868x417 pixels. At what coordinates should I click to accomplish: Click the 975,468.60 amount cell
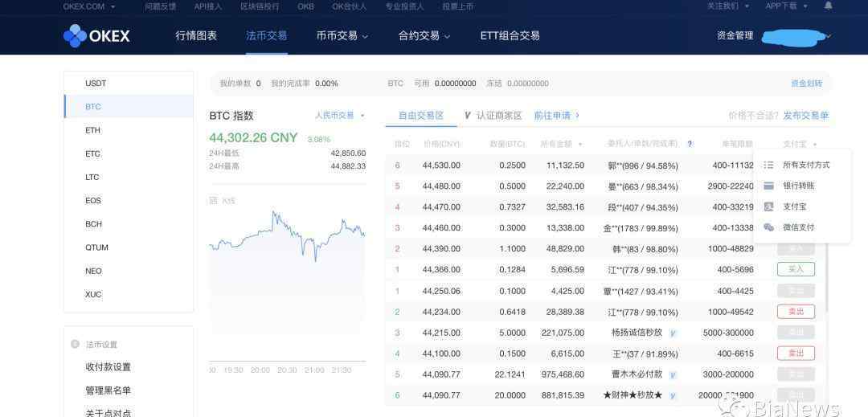point(561,374)
